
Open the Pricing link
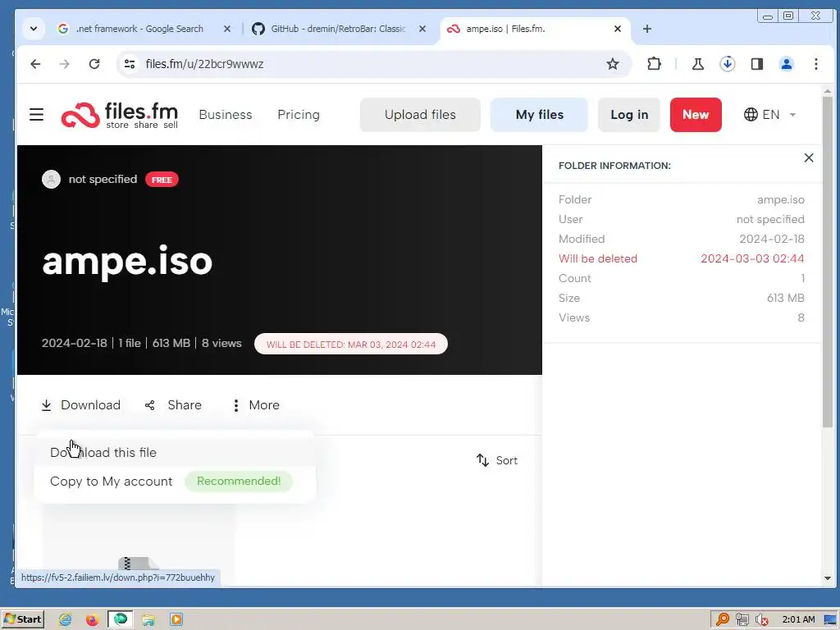click(x=299, y=115)
